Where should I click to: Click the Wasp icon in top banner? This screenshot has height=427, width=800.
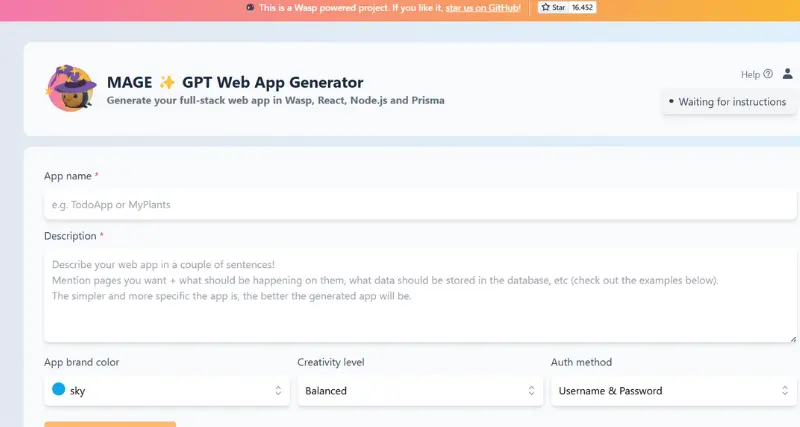pos(249,8)
